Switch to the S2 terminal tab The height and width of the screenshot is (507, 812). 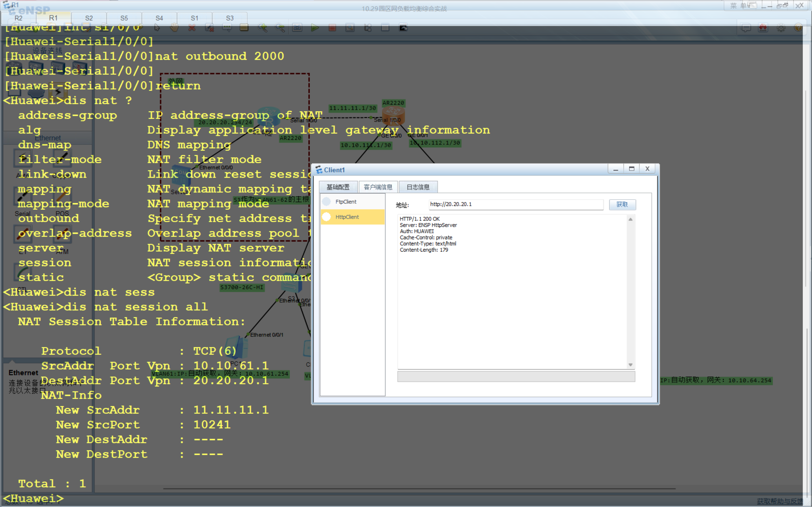[89, 18]
